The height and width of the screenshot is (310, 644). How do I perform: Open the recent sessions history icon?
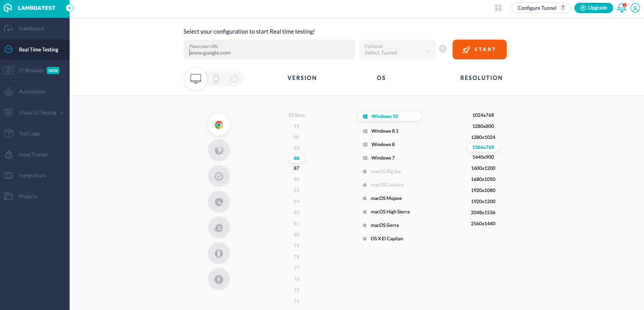[x=234, y=79]
